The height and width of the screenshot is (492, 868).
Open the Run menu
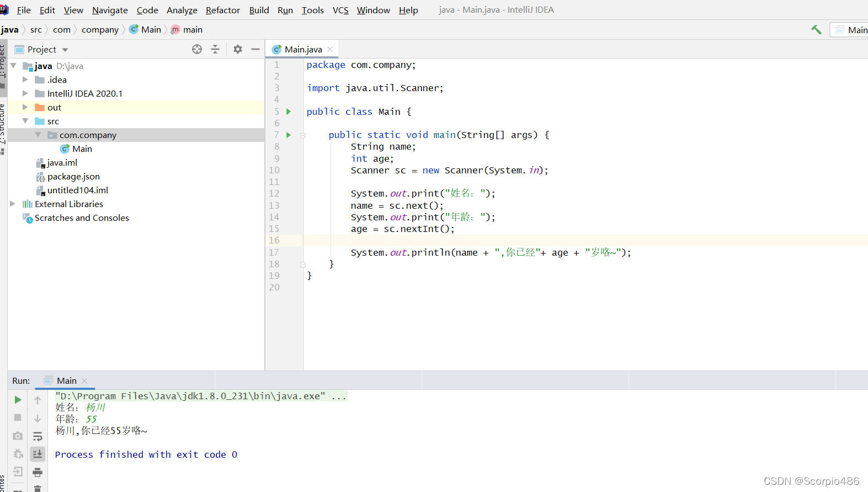pos(285,10)
